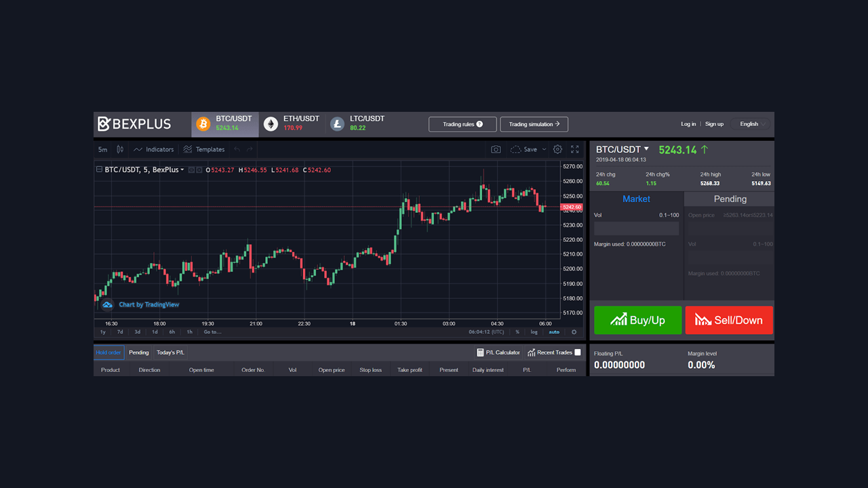Switch to the Market order tab
This screenshot has height=488, width=868.
click(x=636, y=199)
